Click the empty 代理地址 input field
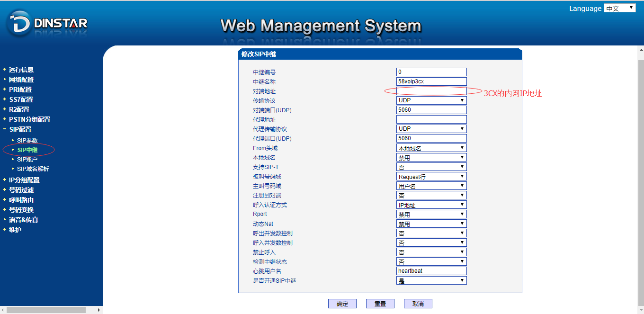644x314 pixels. click(x=431, y=119)
